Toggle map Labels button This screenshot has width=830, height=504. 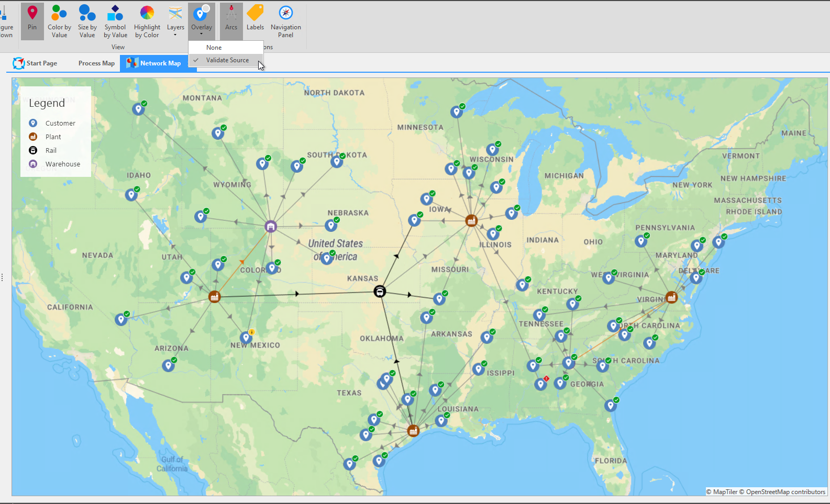point(256,21)
